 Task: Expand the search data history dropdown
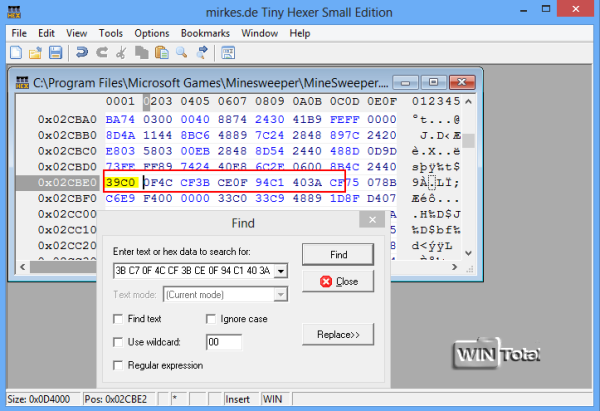coord(281,271)
